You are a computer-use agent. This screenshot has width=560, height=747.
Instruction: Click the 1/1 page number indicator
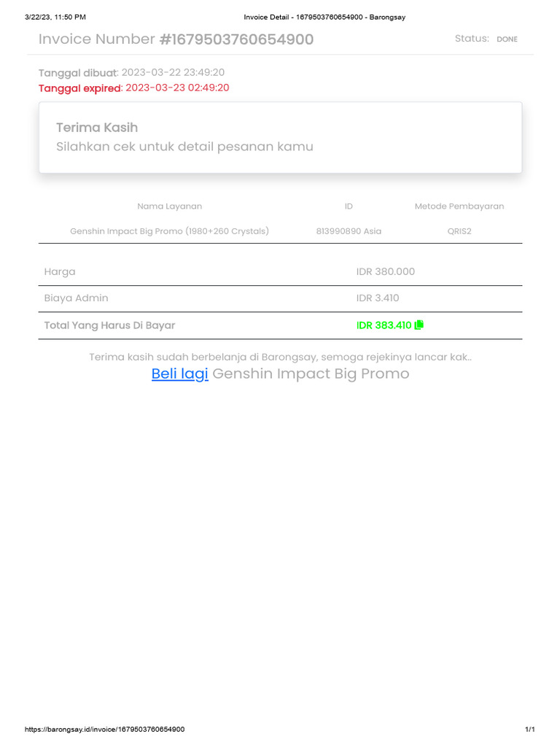coord(530,729)
